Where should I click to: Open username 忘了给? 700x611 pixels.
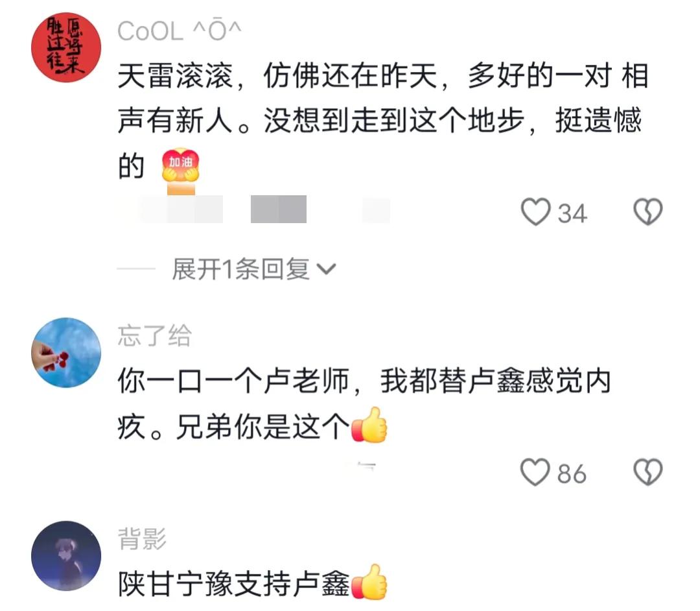pos(154,336)
